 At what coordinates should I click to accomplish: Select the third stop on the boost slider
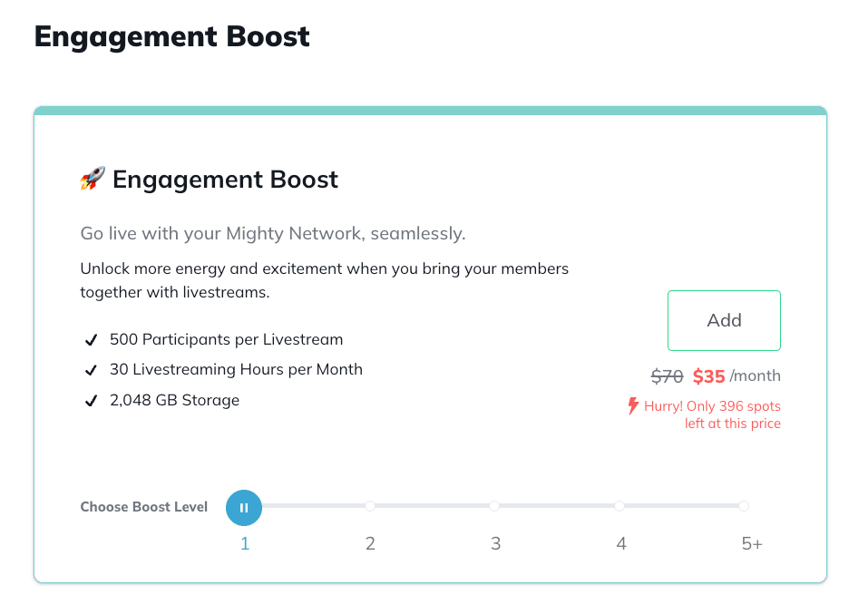click(x=494, y=506)
